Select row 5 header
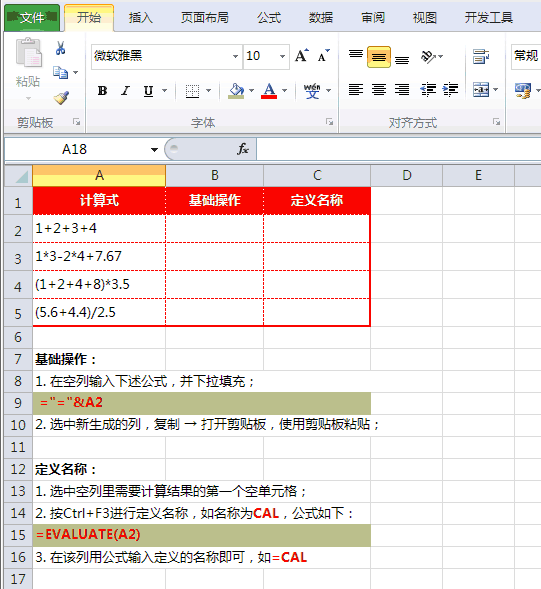Screen dimensions: 541x589 (18, 313)
